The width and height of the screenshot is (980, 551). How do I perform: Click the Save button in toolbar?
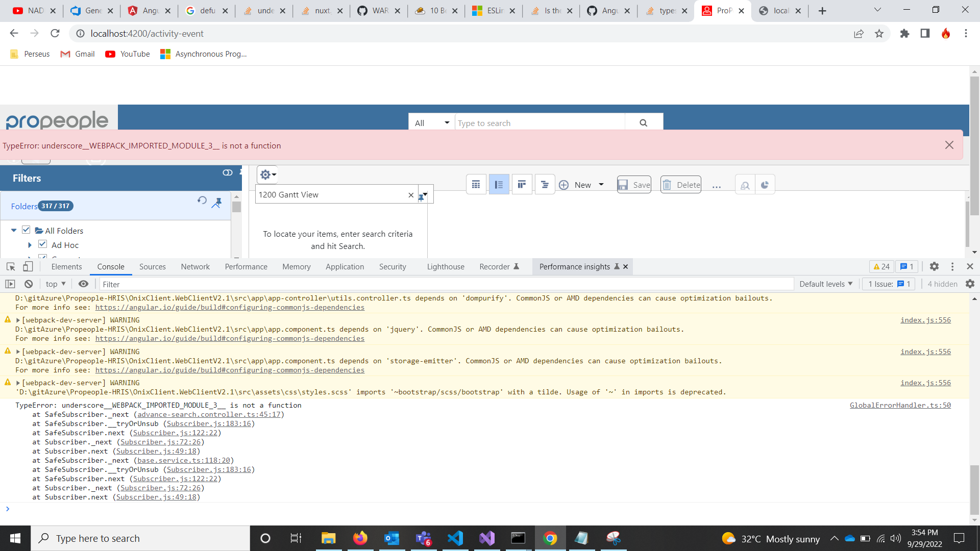coord(635,184)
